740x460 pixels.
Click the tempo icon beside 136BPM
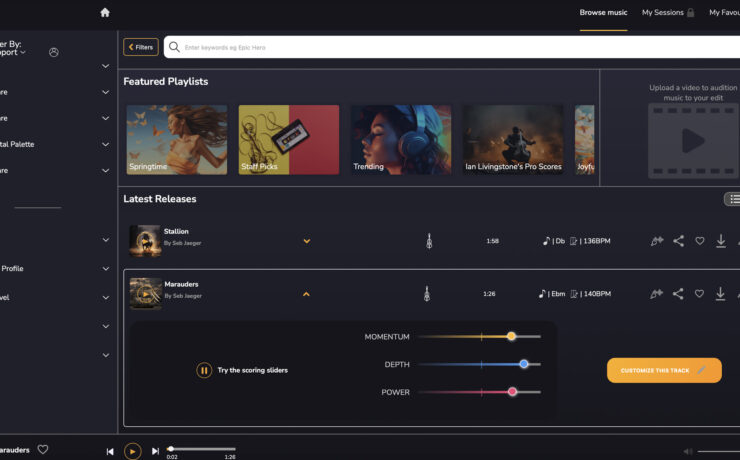click(x=573, y=241)
